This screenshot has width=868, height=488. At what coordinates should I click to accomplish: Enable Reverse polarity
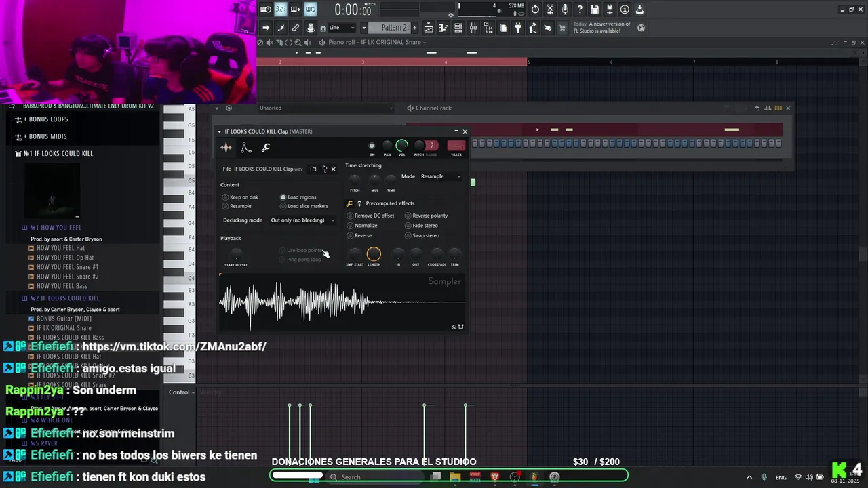coord(427,216)
